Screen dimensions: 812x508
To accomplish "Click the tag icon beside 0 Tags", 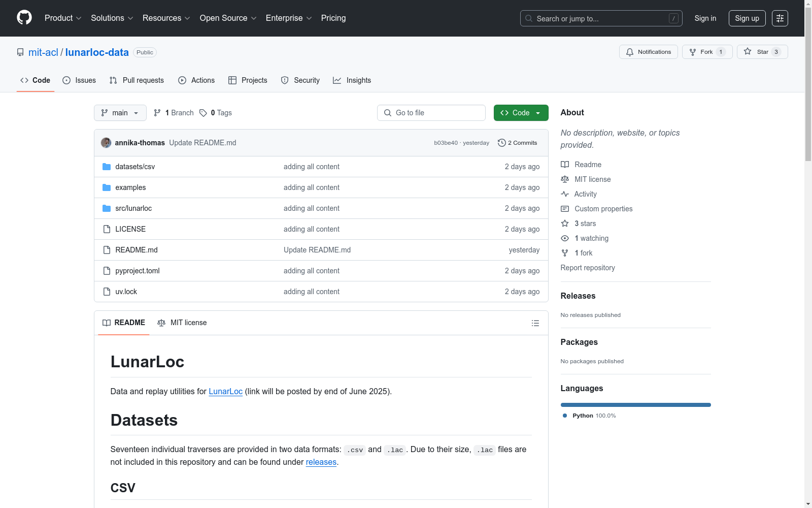I will pyautogui.click(x=203, y=113).
